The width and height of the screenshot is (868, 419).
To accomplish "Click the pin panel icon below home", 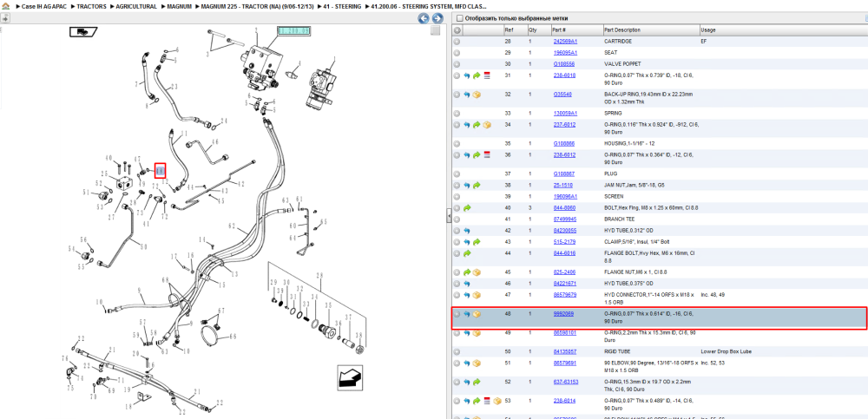I will (x=4, y=18).
